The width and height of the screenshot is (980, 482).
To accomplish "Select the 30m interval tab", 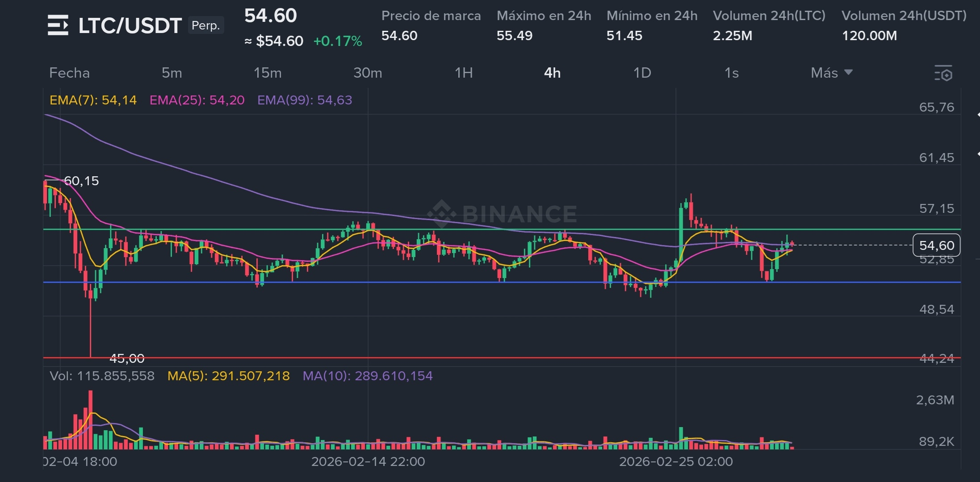I will 368,73.
